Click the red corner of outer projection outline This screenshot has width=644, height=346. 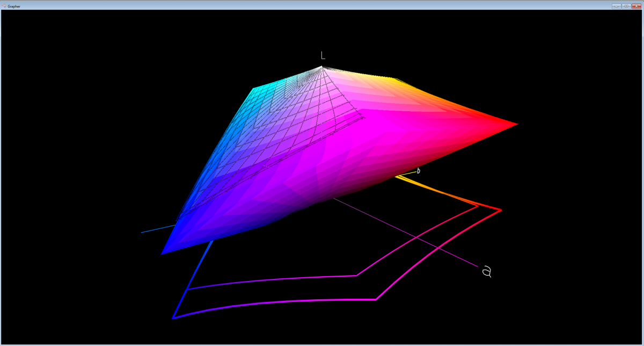[500, 210]
